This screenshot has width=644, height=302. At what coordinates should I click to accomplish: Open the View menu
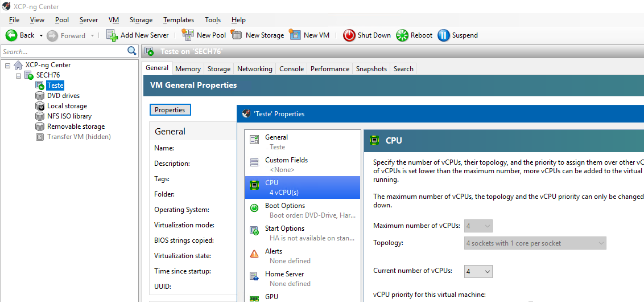point(37,20)
